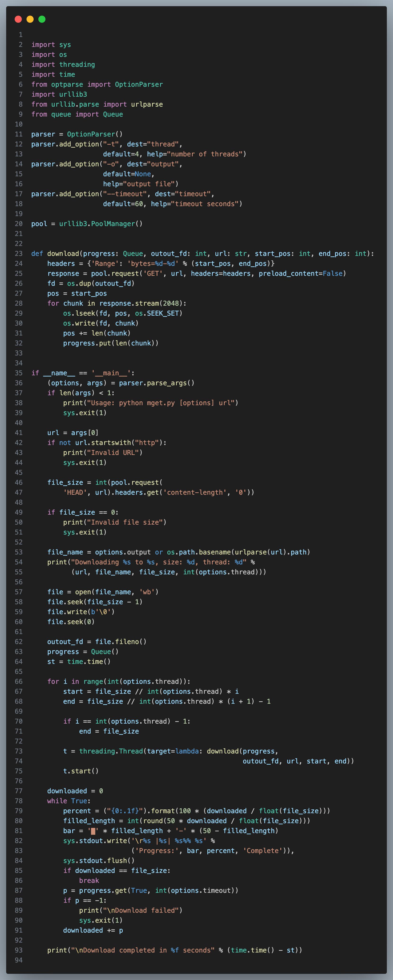Click 'end = file_size' on line 71
Image resolution: width=393 pixels, height=980 pixels.
(109, 731)
